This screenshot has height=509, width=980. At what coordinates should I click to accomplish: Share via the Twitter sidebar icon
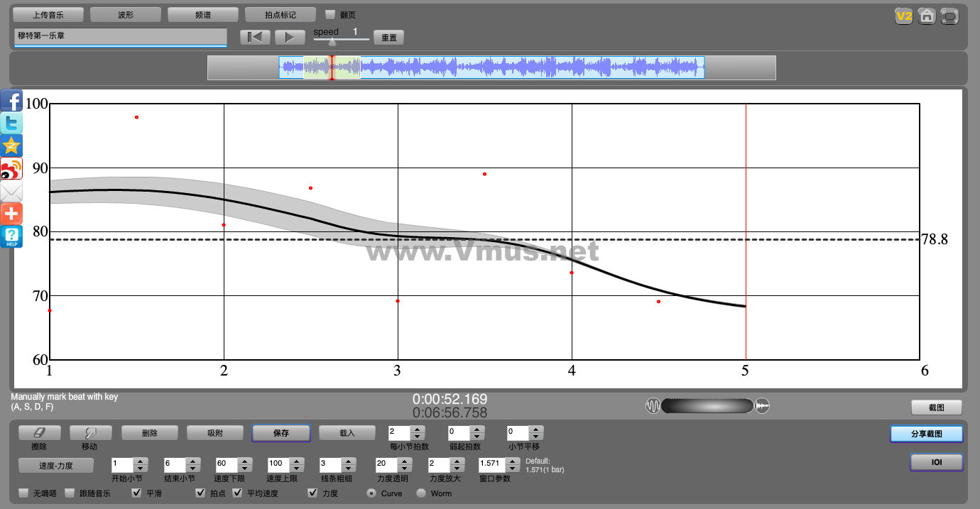coord(11,124)
